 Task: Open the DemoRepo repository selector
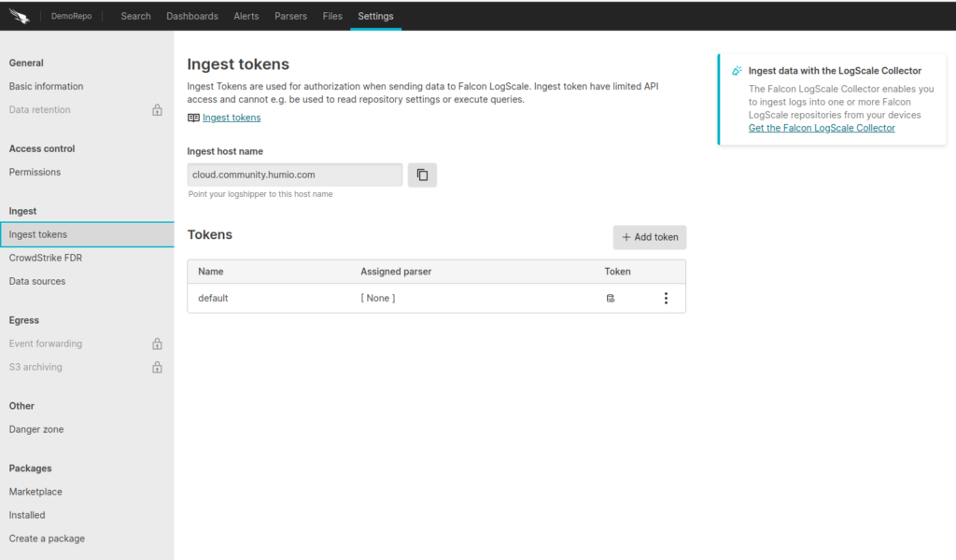71,16
